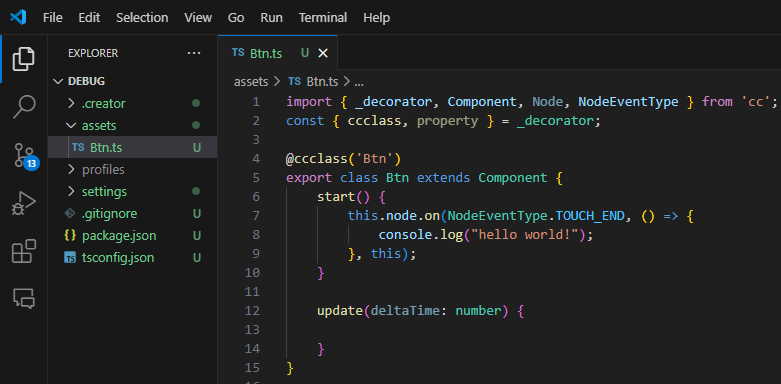Click NodeEventType in the import line
This screenshot has width=781, height=384.
[628, 102]
